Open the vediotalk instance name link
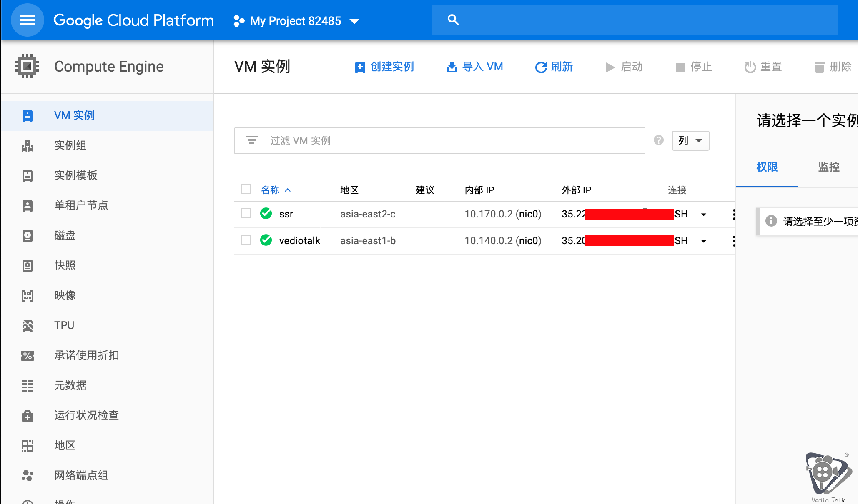The width and height of the screenshot is (858, 504). (x=299, y=241)
